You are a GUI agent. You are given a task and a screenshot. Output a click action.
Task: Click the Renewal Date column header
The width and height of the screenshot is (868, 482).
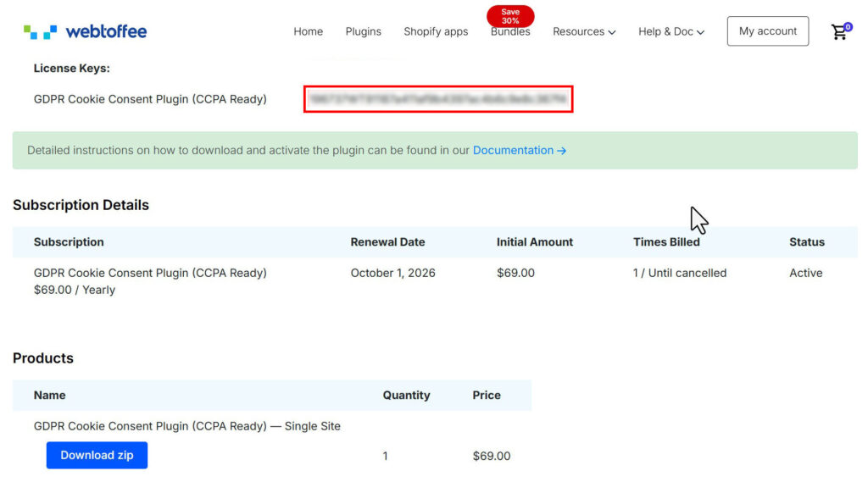coord(387,241)
